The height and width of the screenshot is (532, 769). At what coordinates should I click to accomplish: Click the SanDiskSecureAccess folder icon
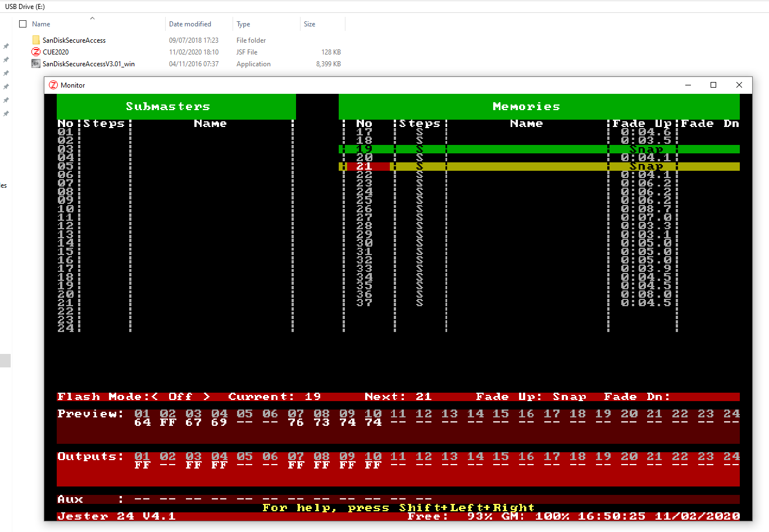pyautogui.click(x=36, y=40)
